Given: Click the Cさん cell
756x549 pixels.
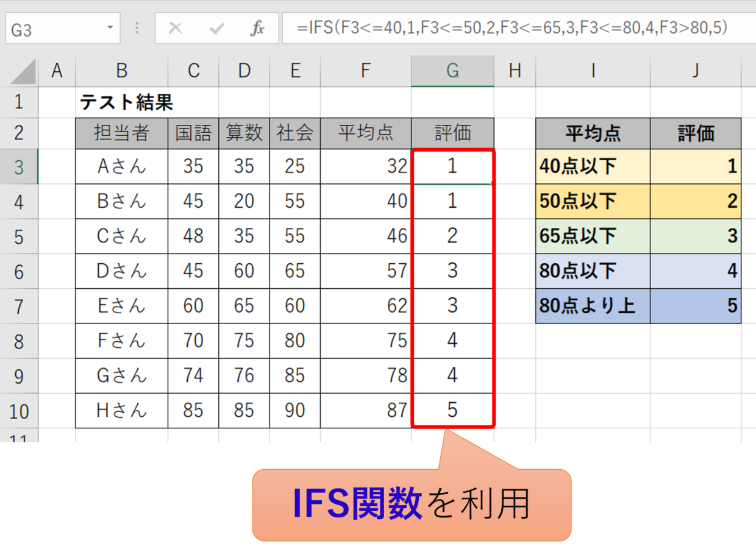Looking at the screenshot, I should point(122,236).
